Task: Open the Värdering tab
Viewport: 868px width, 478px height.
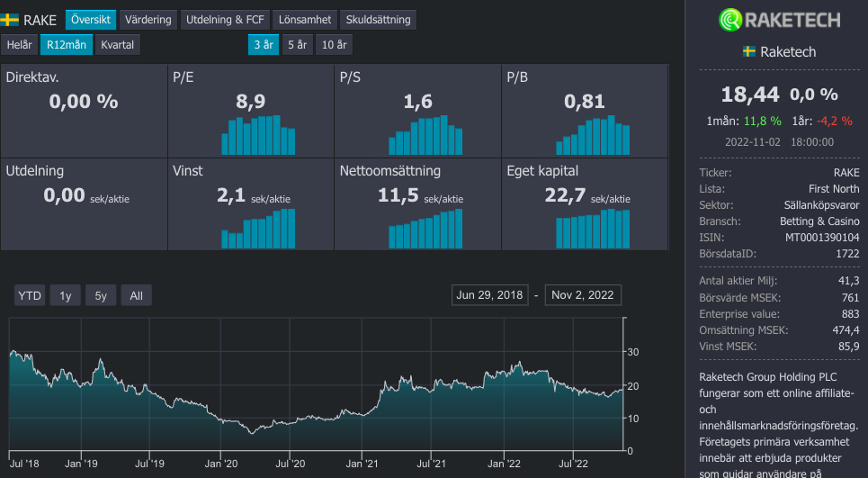Action: (148, 20)
